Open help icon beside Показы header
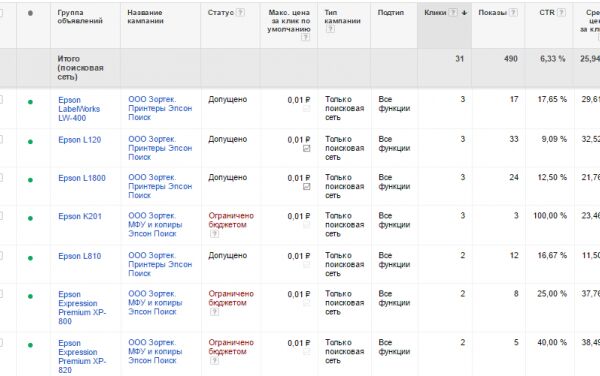The height and width of the screenshot is (376, 600). point(514,13)
